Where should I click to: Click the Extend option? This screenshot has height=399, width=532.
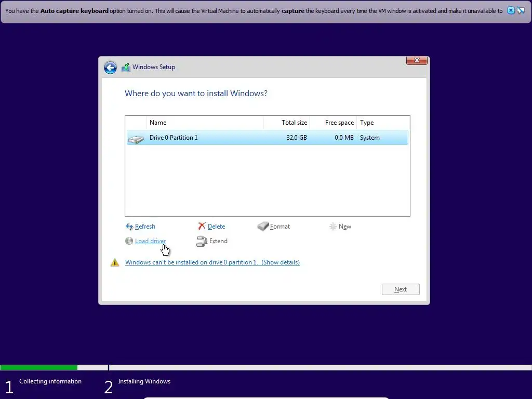(218, 241)
